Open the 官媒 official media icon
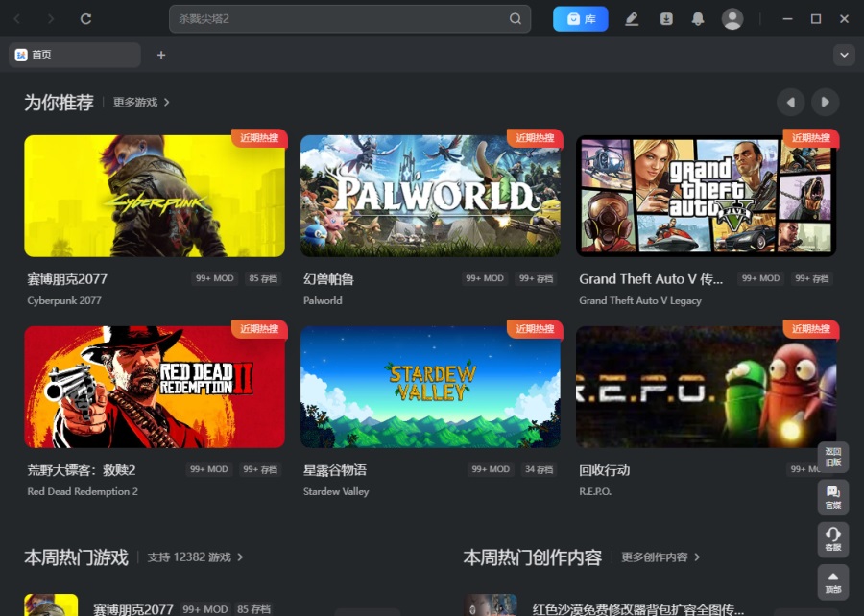The image size is (864, 616). 833,497
